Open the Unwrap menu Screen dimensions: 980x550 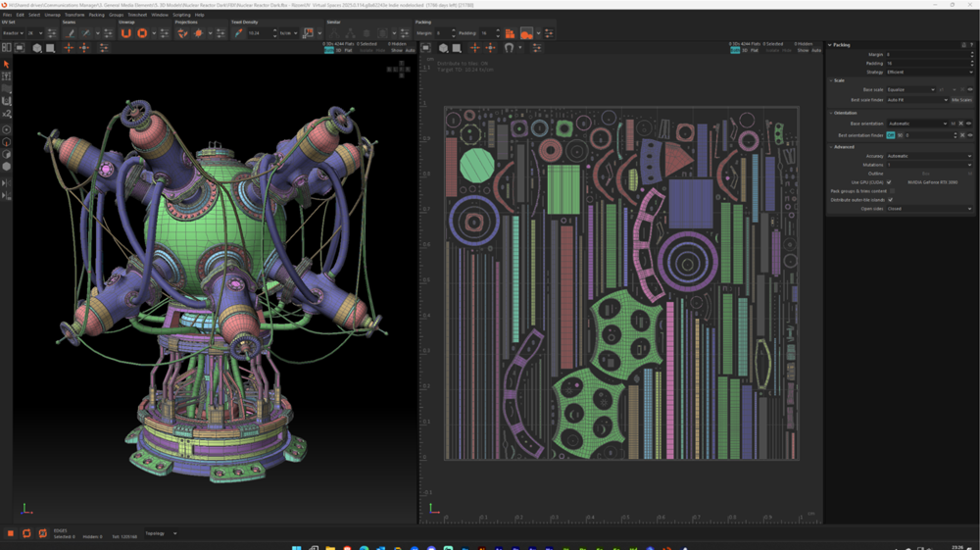tap(52, 15)
